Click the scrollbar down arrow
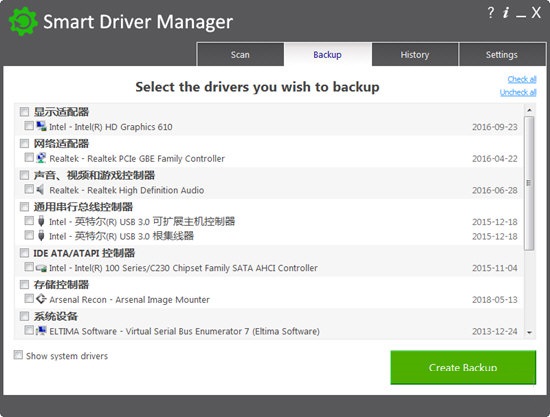The width and height of the screenshot is (550, 417). click(x=529, y=332)
